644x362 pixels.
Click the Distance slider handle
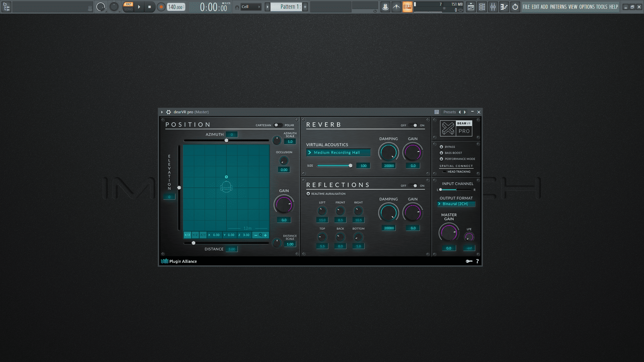194,243
